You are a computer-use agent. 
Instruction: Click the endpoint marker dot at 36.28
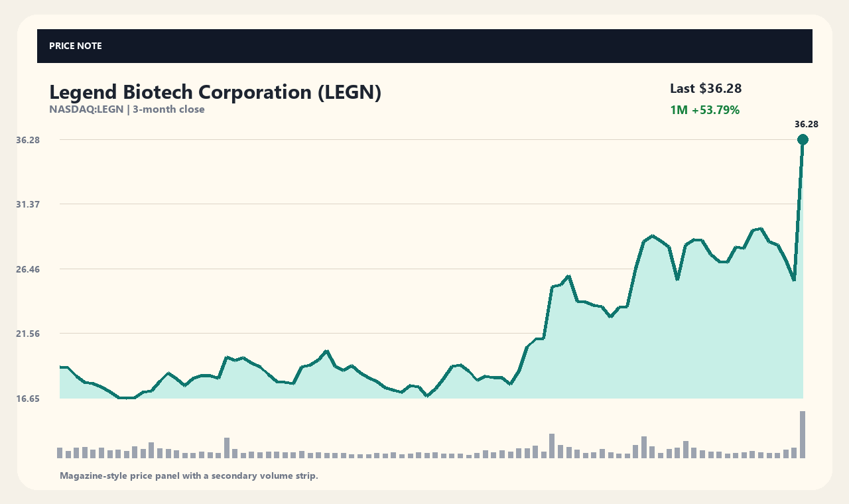pos(803,139)
